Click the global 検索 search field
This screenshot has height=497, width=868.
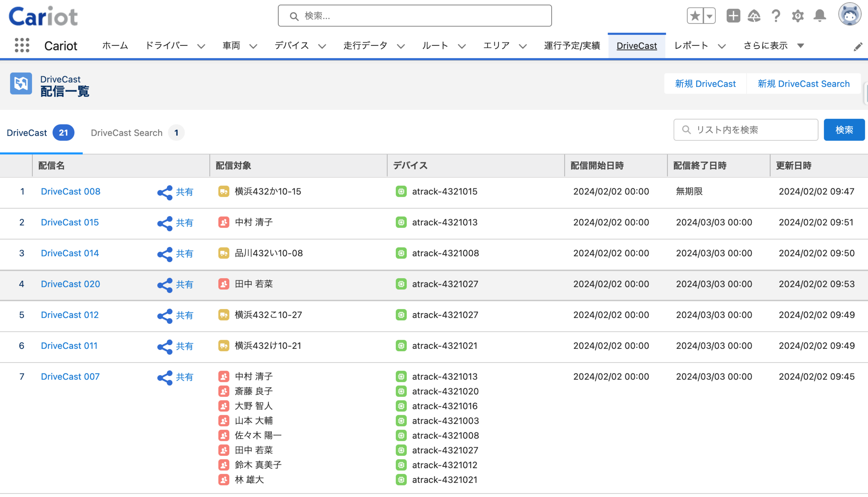point(415,16)
